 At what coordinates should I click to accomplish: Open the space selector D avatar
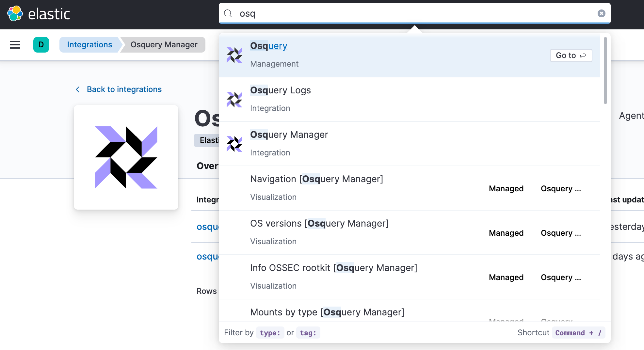(x=41, y=45)
